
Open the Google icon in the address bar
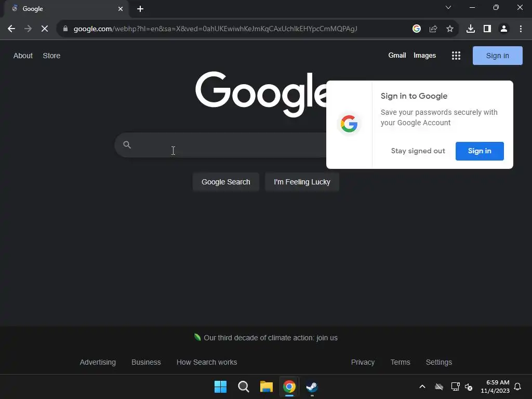(417, 29)
